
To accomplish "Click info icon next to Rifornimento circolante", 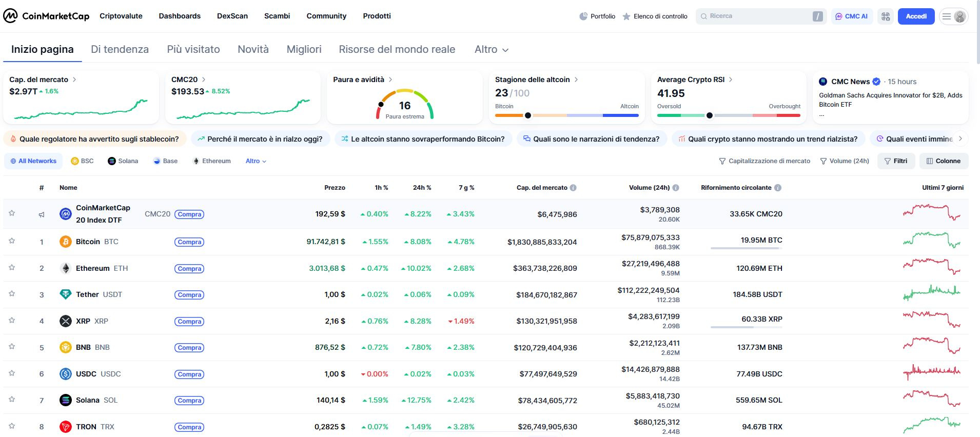I will [778, 188].
